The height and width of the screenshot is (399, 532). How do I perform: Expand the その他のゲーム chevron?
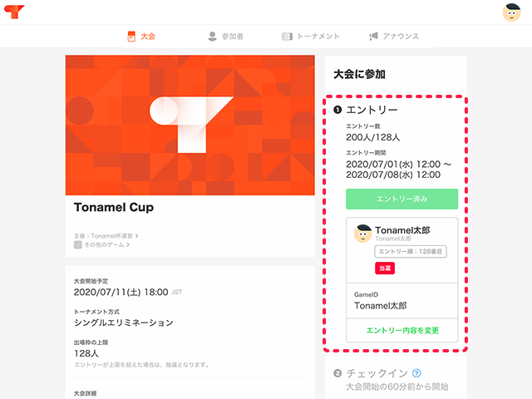tap(128, 244)
